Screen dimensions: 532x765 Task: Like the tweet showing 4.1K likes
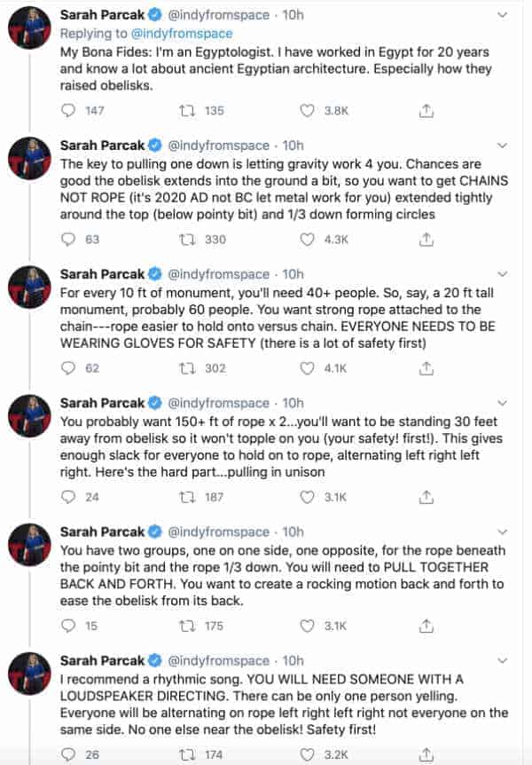[307, 368]
